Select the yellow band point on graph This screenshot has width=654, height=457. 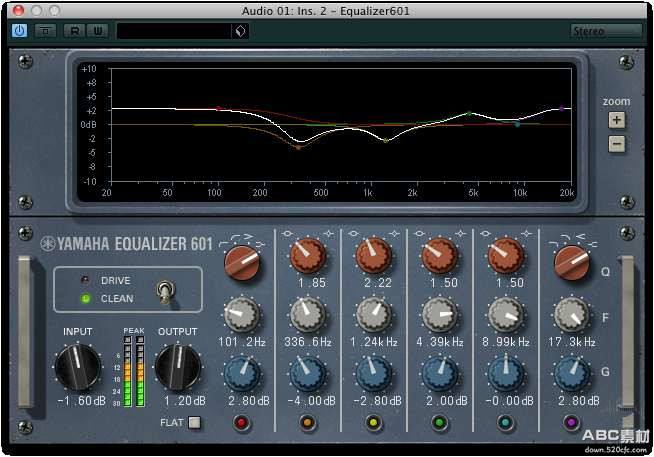tap(385, 141)
